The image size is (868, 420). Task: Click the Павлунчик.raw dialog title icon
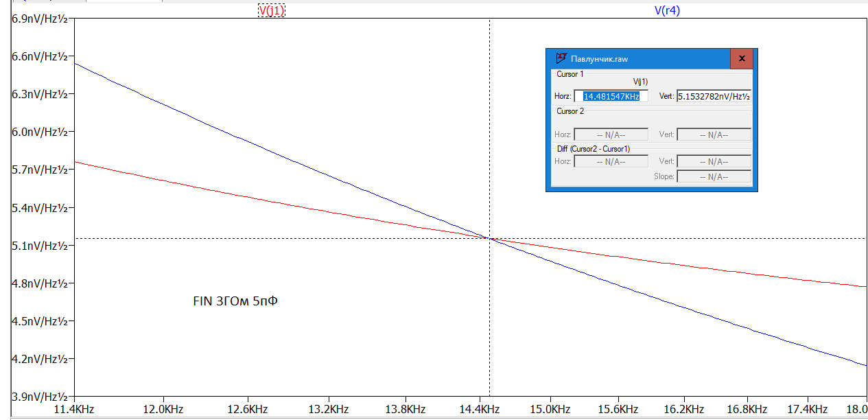coord(561,59)
